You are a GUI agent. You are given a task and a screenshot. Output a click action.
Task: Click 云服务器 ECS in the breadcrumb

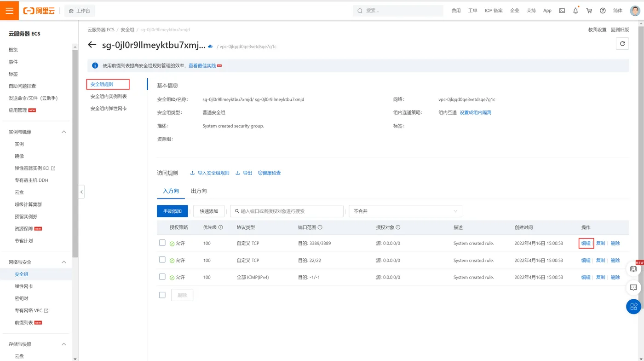pos(101,29)
